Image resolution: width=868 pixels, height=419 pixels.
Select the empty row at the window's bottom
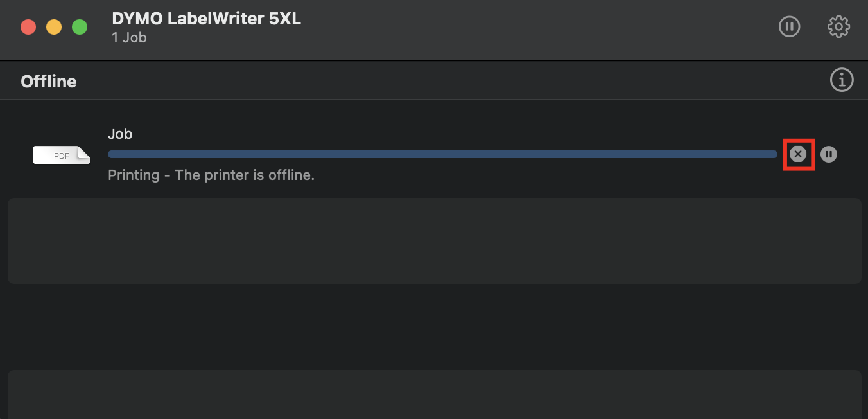434,395
